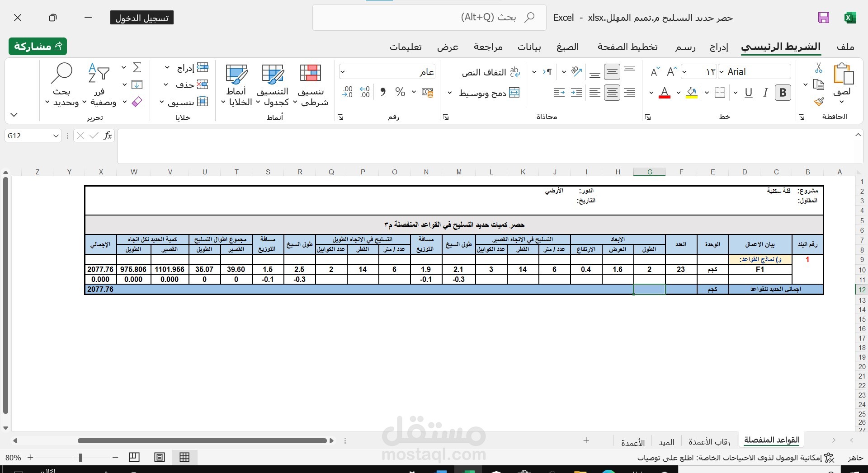
Task: Toggle Bold formatting
Action: [x=783, y=93]
